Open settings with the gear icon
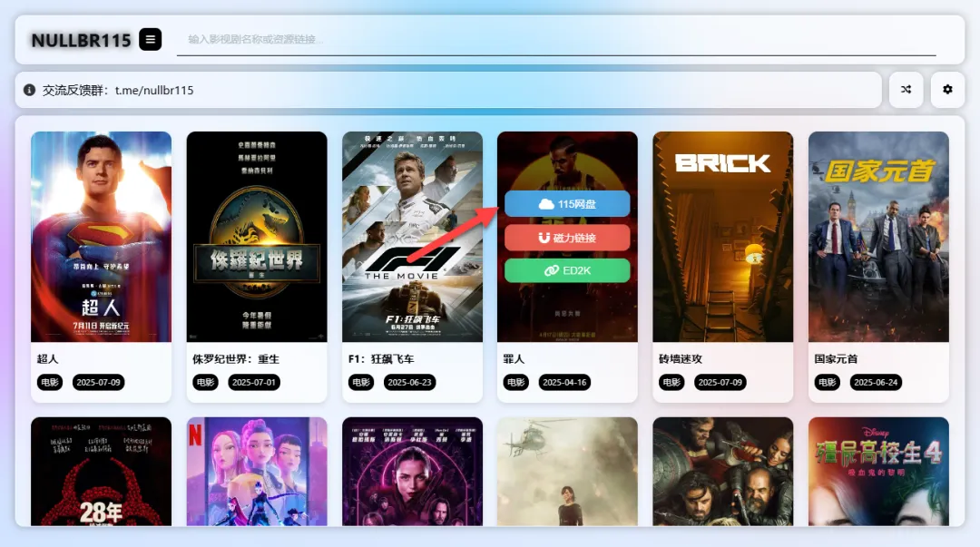Viewport: 980px width, 547px height. [x=947, y=90]
